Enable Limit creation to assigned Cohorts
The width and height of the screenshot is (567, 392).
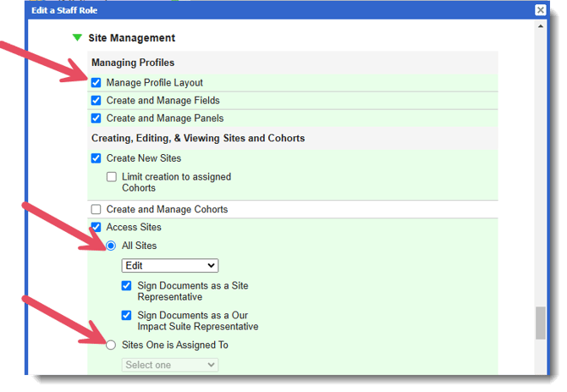tap(112, 177)
